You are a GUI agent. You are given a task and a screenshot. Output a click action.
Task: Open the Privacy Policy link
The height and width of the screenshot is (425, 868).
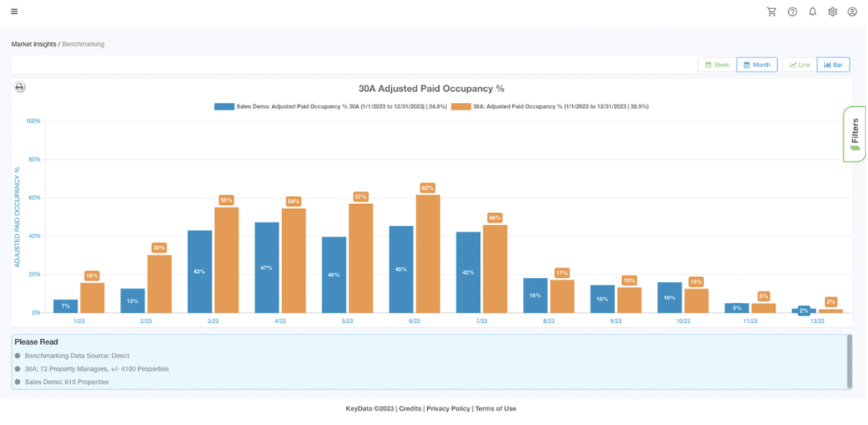(x=448, y=408)
